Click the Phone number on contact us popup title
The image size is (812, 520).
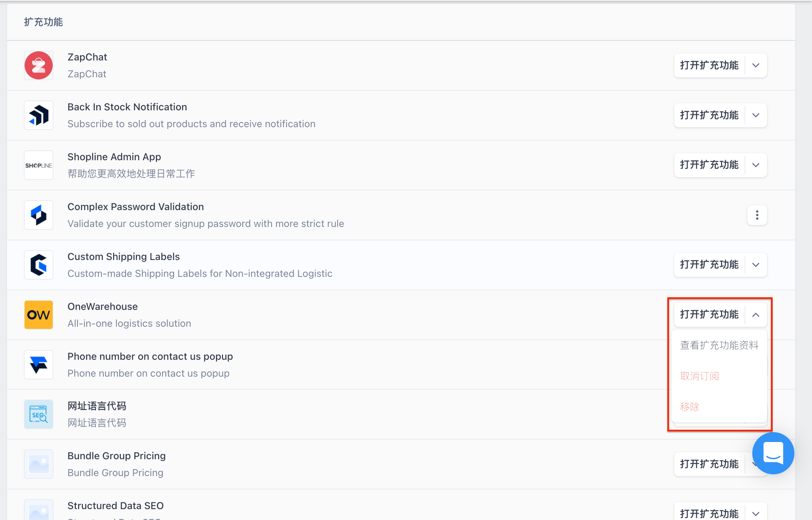(150, 356)
